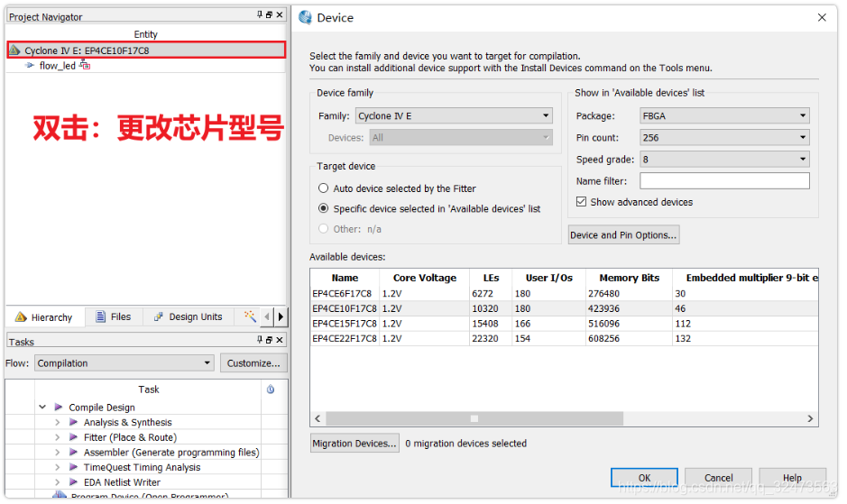Click the Compile Design play icon

click(x=59, y=408)
